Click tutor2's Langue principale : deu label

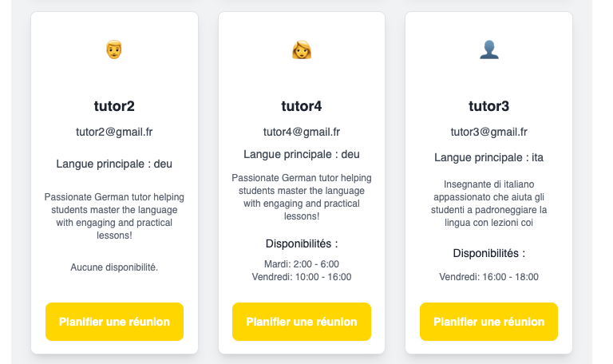tap(114, 164)
